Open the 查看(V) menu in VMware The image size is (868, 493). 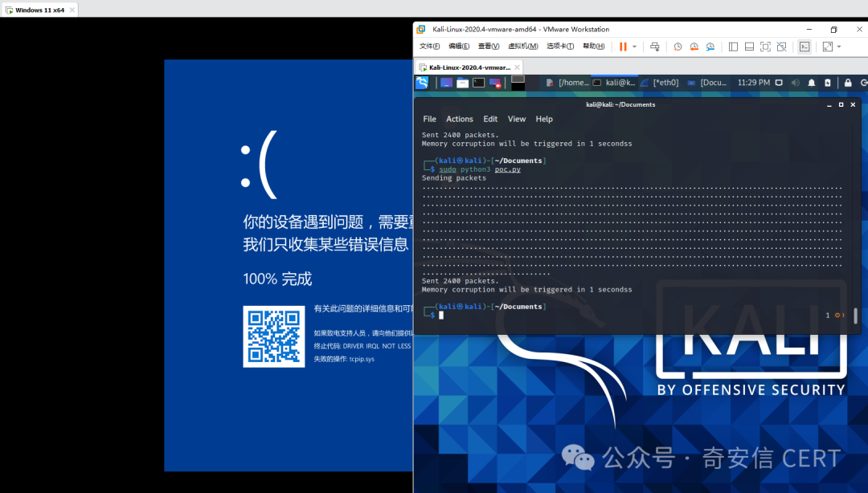[x=489, y=47]
